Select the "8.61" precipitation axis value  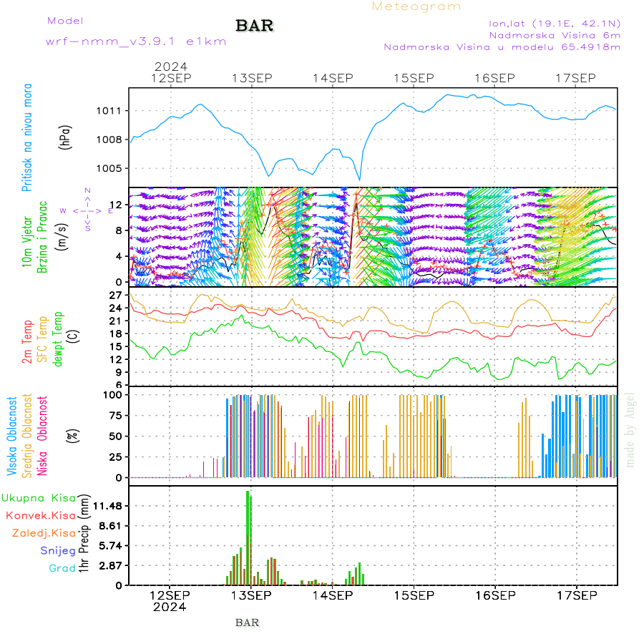[x=110, y=526]
